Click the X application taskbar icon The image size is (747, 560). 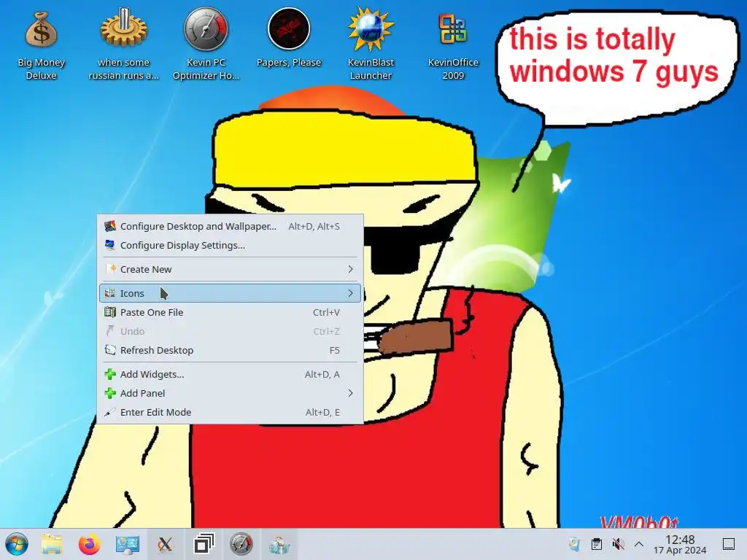point(166,544)
